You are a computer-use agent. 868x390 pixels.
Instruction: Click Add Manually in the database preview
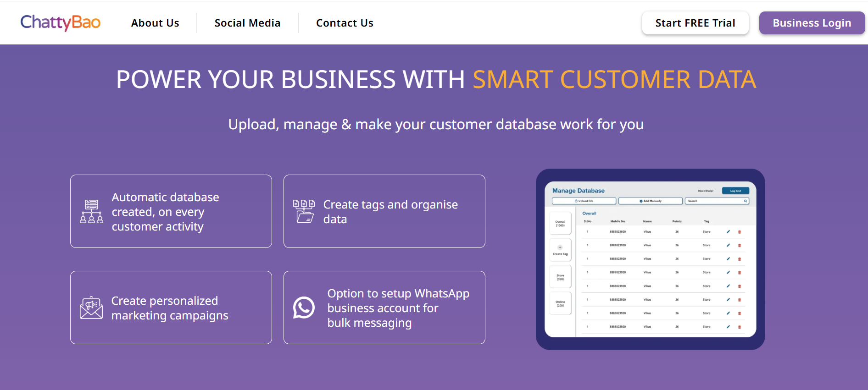pyautogui.click(x=651, y=201)
